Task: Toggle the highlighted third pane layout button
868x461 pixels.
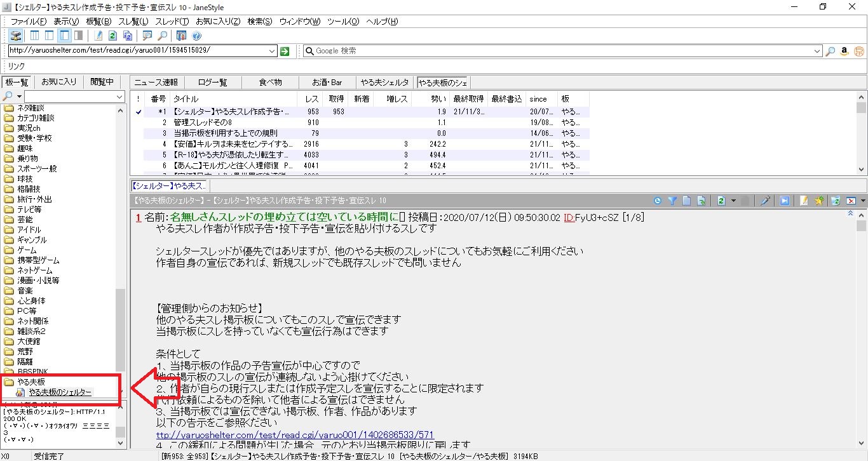Action: point(64,36)
